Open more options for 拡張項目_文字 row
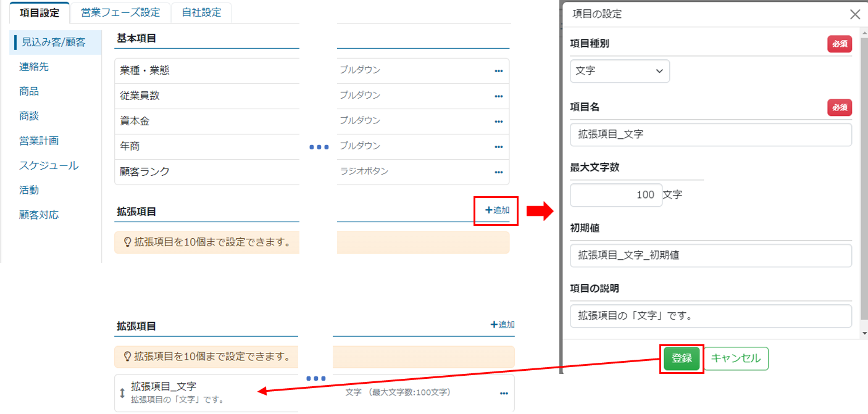 [x=504, y=394]
